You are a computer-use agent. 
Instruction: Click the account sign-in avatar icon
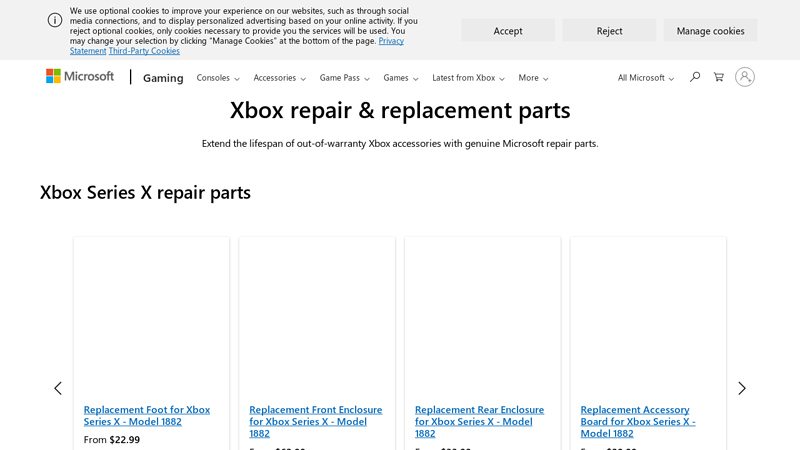(x=744, y=77)
